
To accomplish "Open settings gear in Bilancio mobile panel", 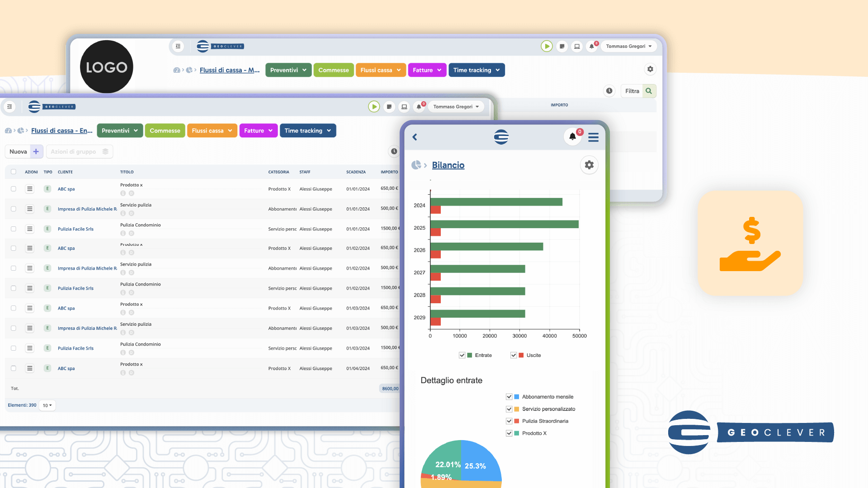I will (589, 165).
